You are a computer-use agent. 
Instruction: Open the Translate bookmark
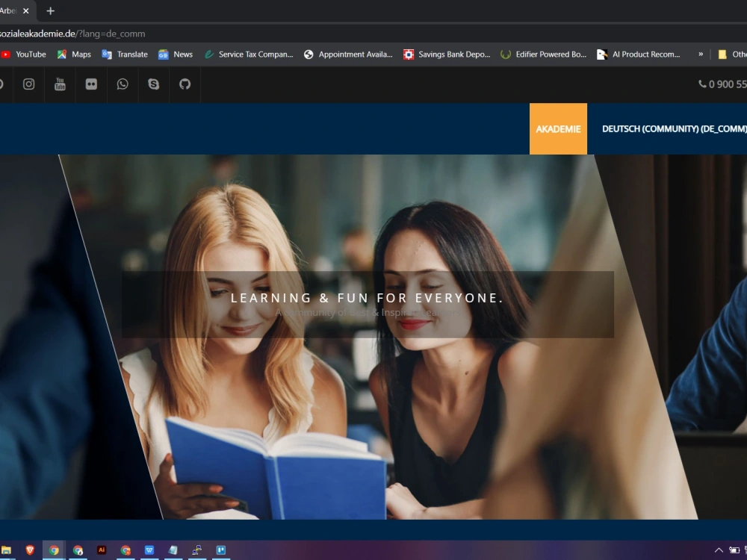click(x=125, y=55)
